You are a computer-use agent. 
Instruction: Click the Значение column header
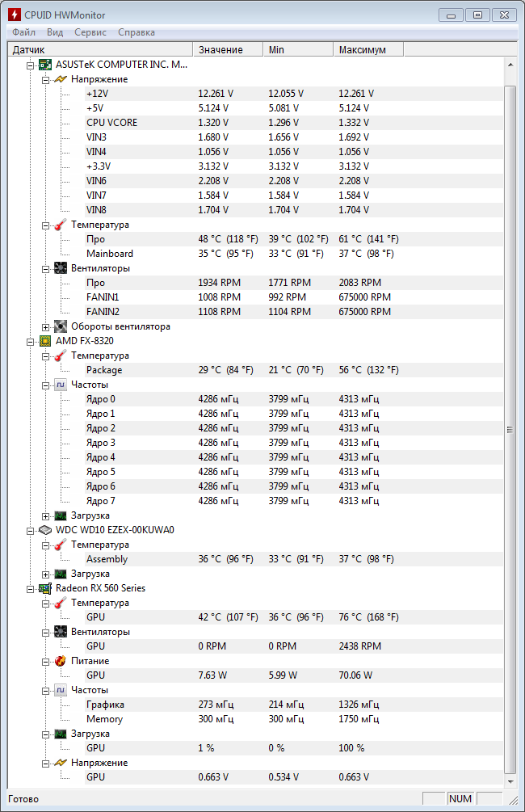(x=228, y=50)
